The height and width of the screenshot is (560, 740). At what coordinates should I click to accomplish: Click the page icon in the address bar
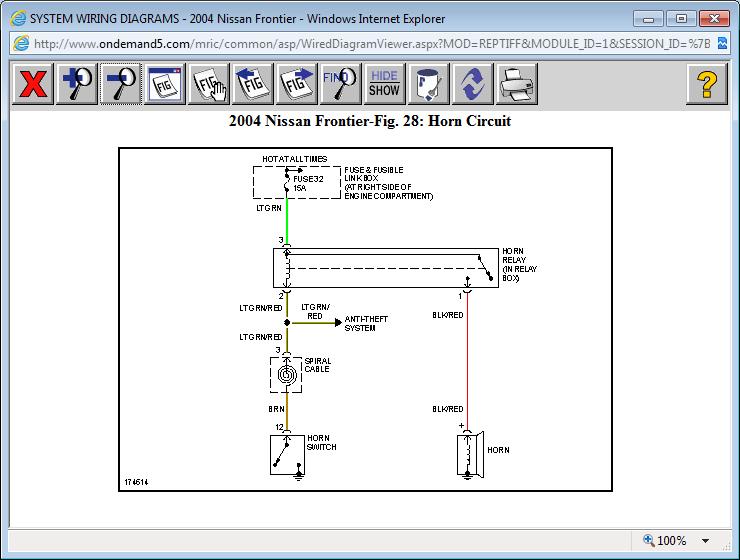point(21,44)
